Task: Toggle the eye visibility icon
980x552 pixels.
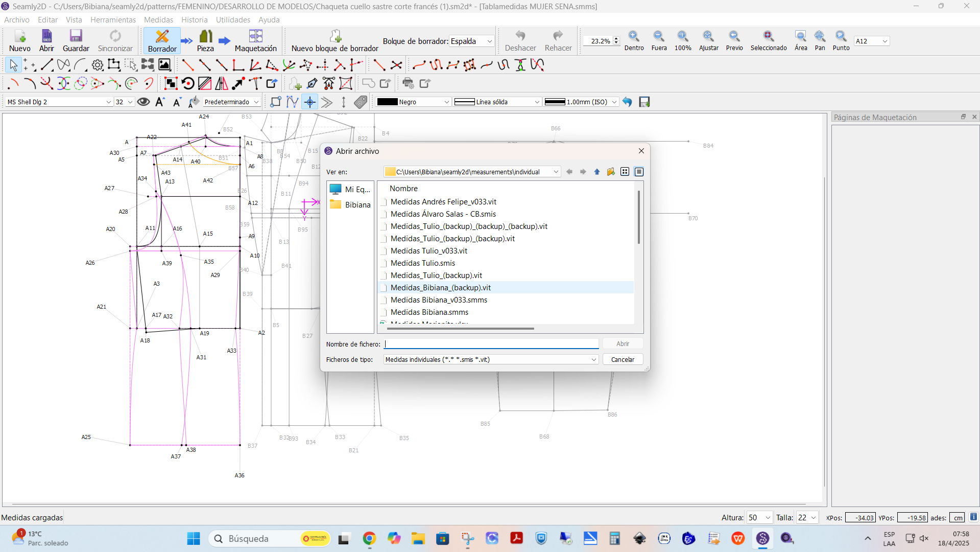Action: point(144,102)
